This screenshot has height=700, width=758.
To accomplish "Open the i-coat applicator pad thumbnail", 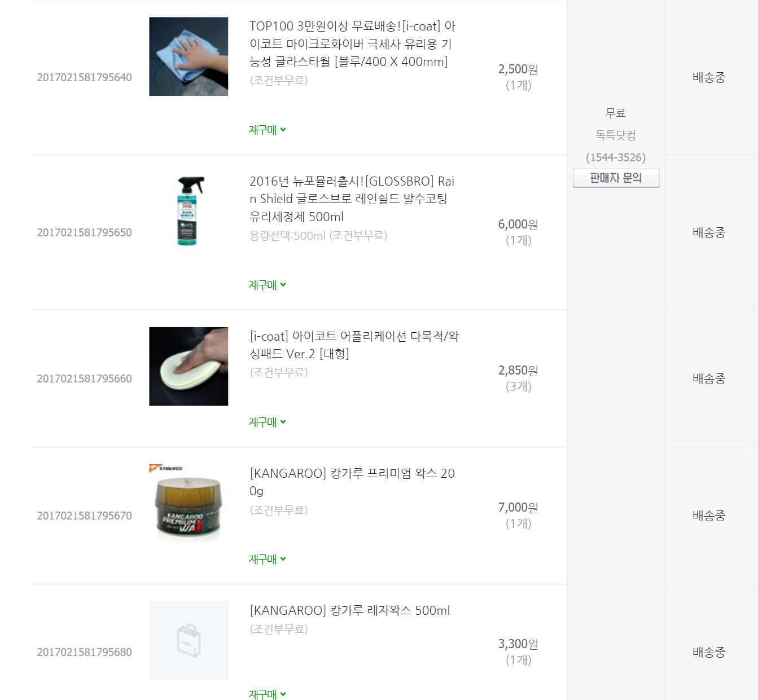I will (x=189, y=367).
